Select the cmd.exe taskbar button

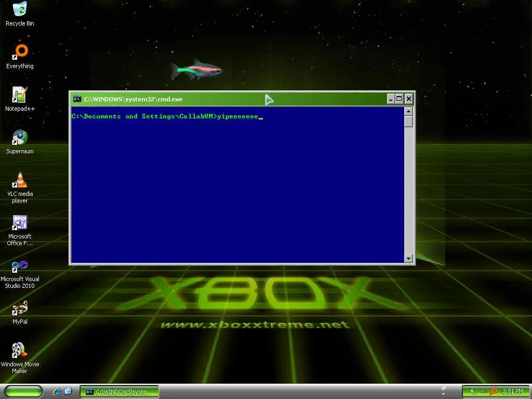click(119, 392)
